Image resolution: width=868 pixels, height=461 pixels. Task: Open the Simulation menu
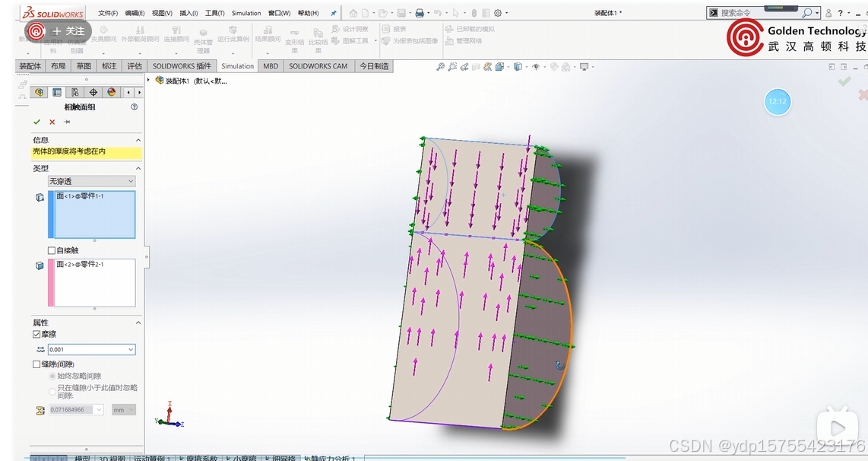click(x=246, y=13)
